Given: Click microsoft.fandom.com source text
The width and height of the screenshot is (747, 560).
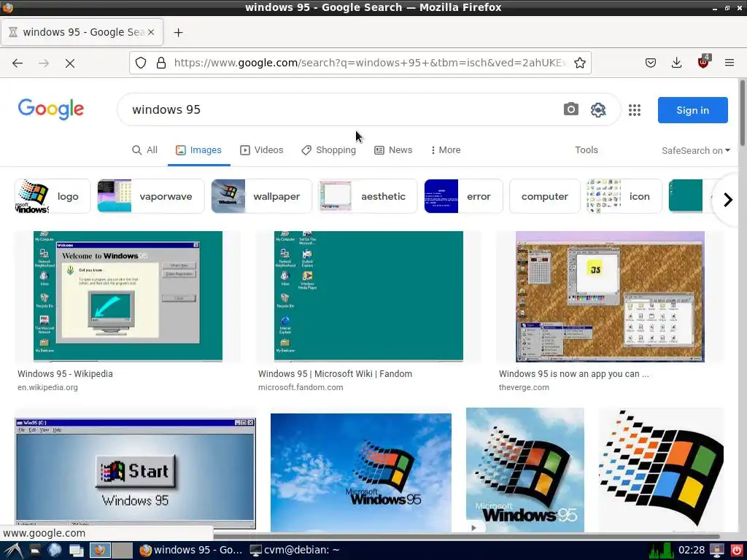Looking at the screenshot, I should click(x=301, y=387).
